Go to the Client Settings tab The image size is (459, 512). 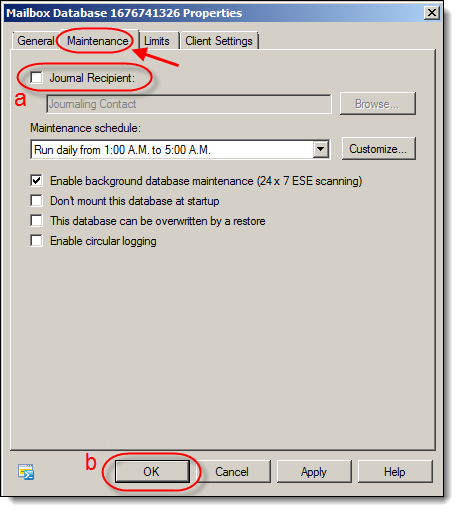[x=219, y=41]
